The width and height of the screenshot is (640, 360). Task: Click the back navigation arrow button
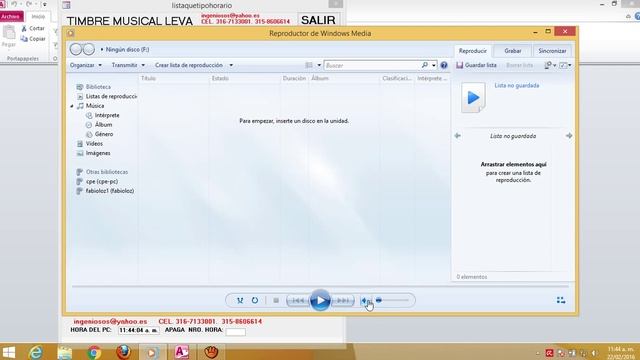pyautogui.click(x=76, y=49)
